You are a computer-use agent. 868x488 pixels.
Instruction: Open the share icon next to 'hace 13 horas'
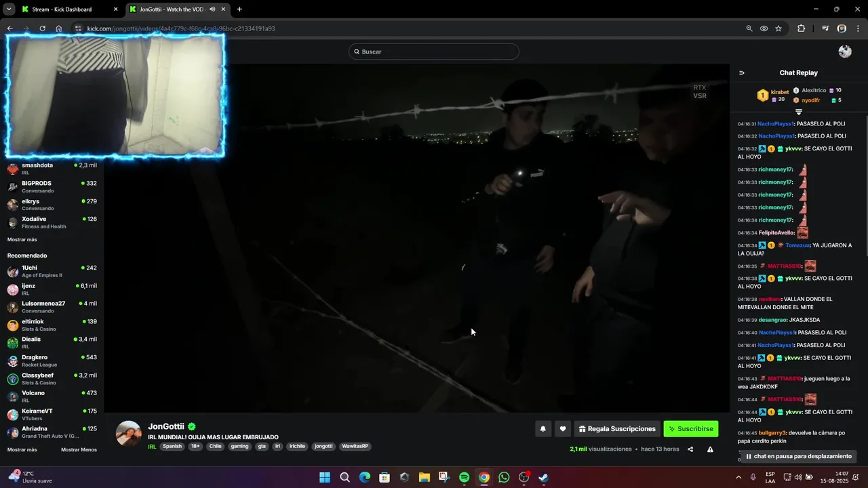[x=690, y=449]
